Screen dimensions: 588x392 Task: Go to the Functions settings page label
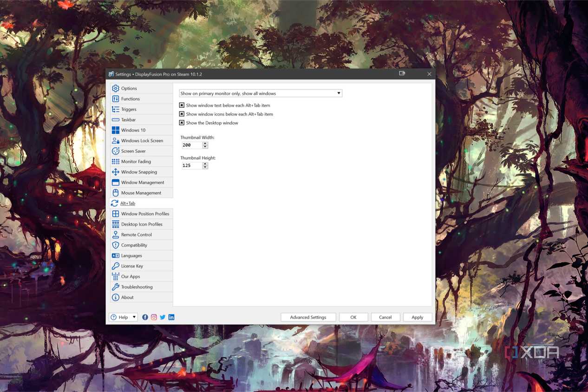click(131, 99)
